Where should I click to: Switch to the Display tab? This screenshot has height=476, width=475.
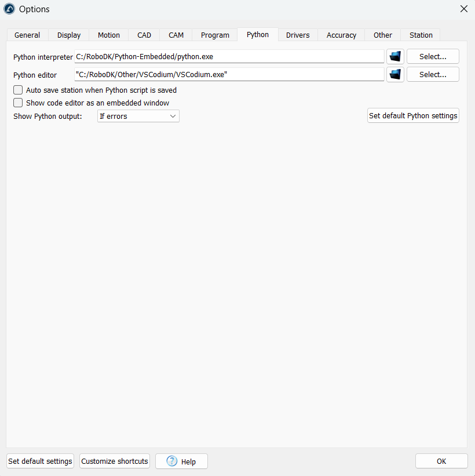[69, 35]
